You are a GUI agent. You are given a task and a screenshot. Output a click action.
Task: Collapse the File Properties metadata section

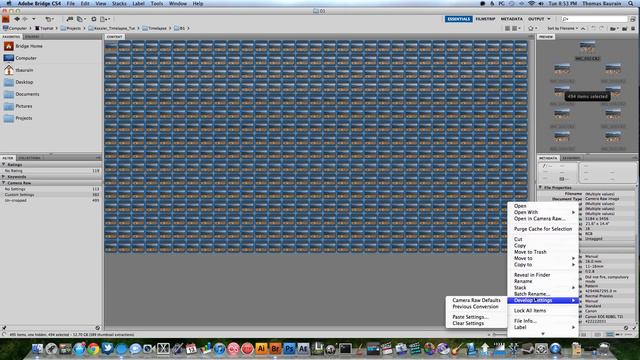(540, 187)
